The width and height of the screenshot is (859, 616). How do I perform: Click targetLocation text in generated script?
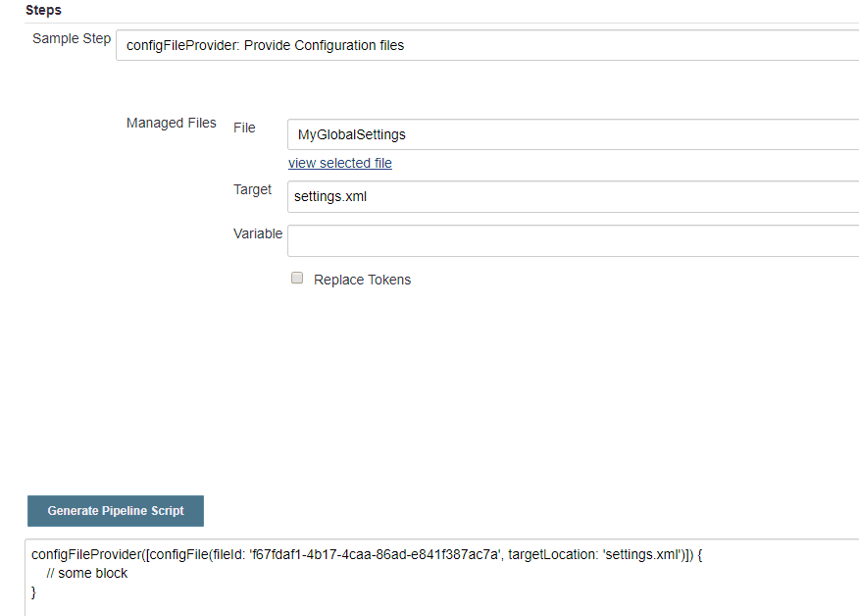(552, 554)
